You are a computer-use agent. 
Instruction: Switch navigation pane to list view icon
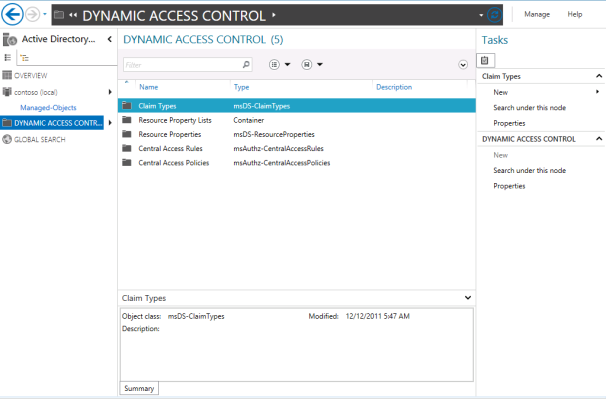[8, 58]
